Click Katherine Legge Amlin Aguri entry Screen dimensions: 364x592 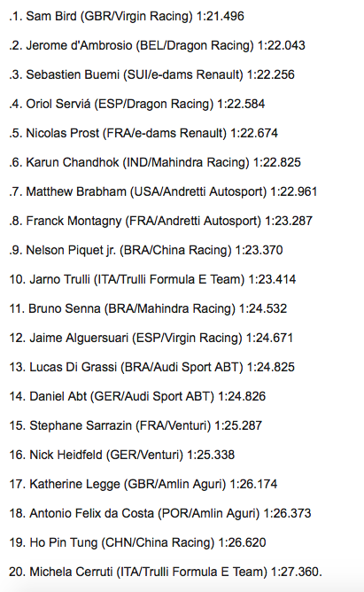pos(143,485)
